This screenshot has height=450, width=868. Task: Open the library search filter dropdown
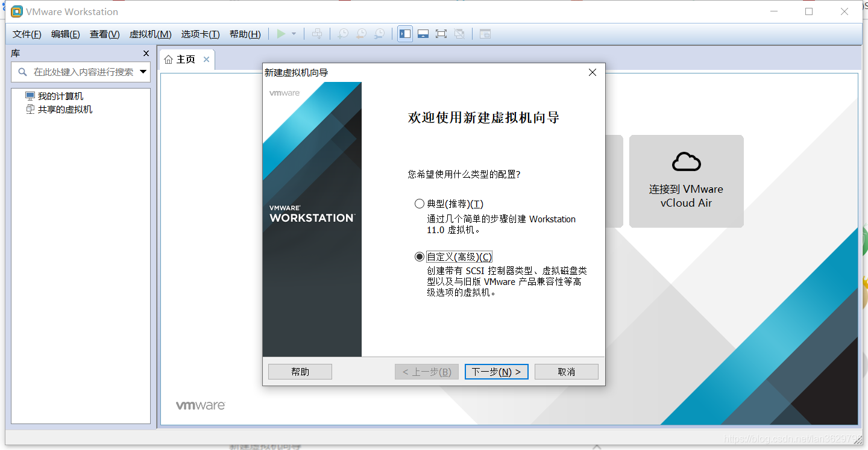coord(143,72)
